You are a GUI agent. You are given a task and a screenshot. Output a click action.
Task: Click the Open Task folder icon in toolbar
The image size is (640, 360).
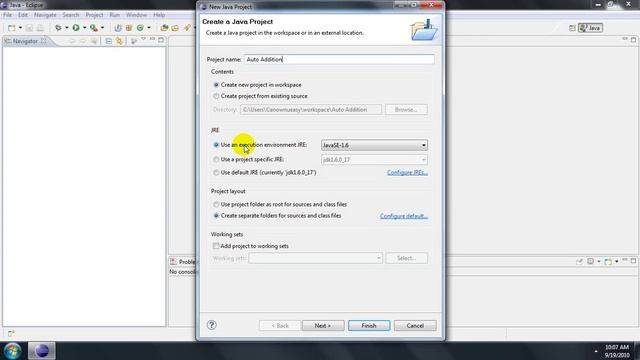tap(175, 28)
